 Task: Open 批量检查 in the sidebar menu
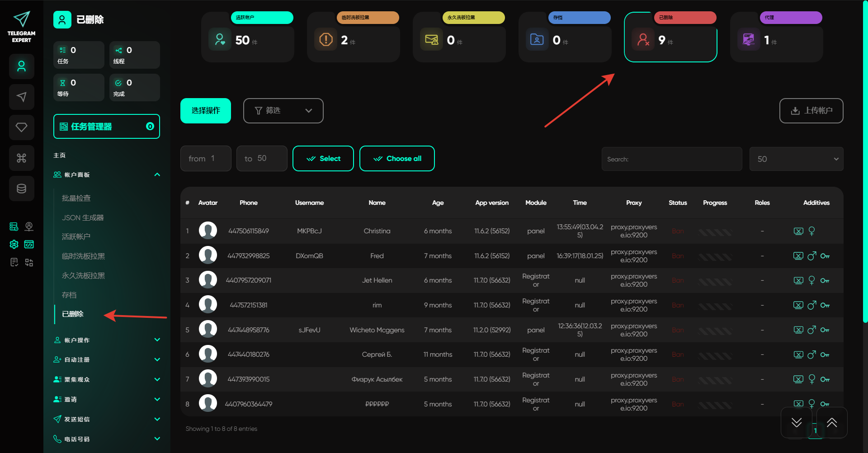tap(76, 198)
